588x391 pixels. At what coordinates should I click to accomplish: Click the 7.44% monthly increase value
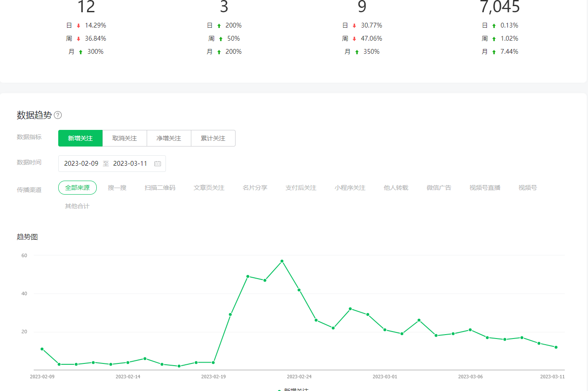click(x=510, y=52)
